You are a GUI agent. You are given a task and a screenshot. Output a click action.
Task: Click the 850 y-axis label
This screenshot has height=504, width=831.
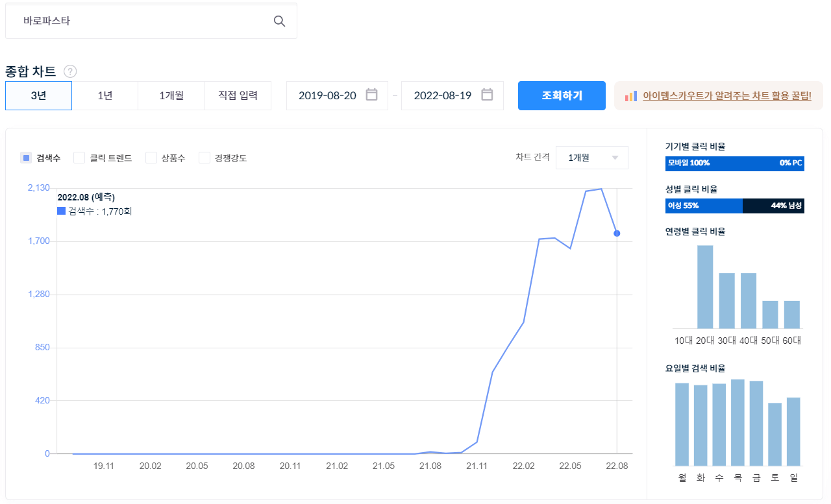[42, 348]
